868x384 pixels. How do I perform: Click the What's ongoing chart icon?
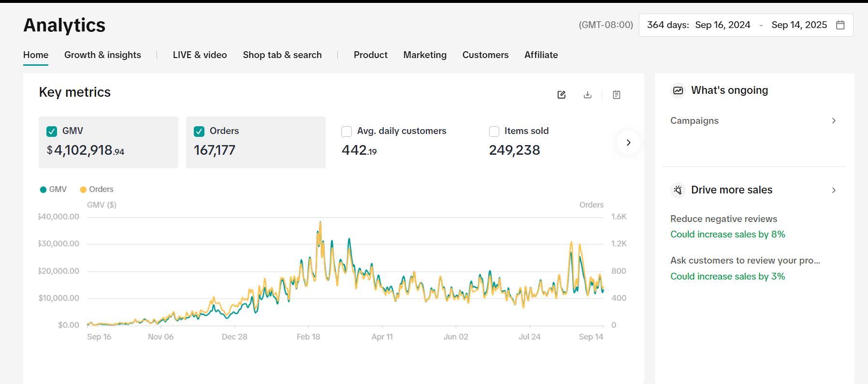[x=678, y=90]
